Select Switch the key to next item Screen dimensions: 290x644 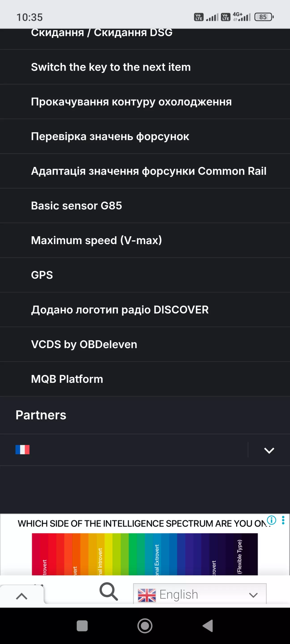(111, 67)
